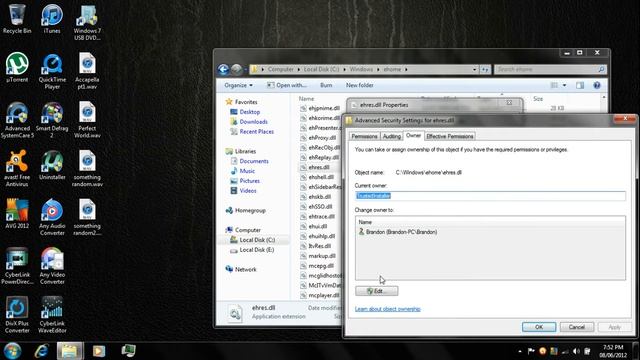Launch Any Audio Converter shortcut

pos(52,217)
